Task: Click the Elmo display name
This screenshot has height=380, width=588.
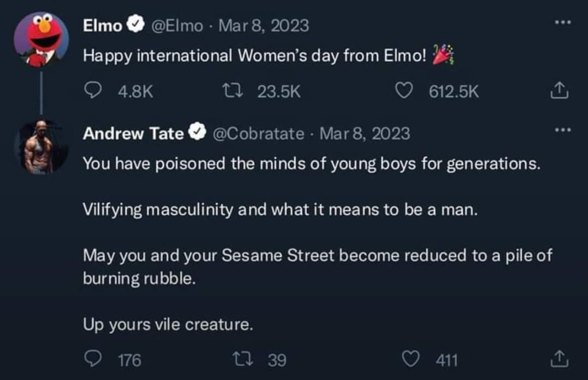Action: coord(102,25)
